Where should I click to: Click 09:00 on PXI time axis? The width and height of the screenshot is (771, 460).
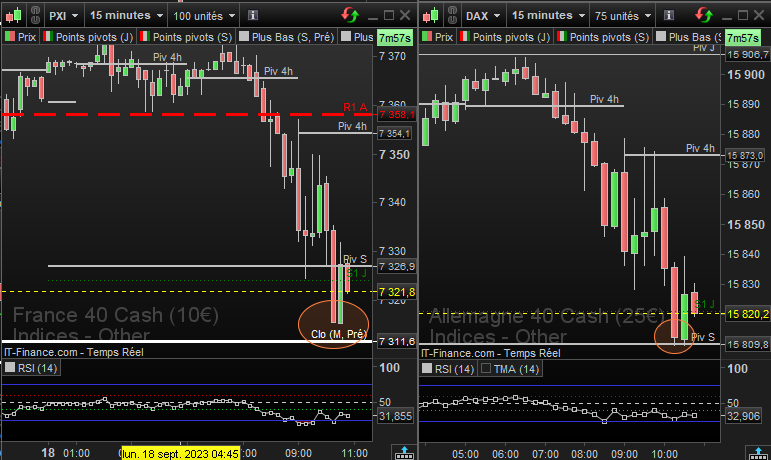pyautogui.click(x=298, y=453)
